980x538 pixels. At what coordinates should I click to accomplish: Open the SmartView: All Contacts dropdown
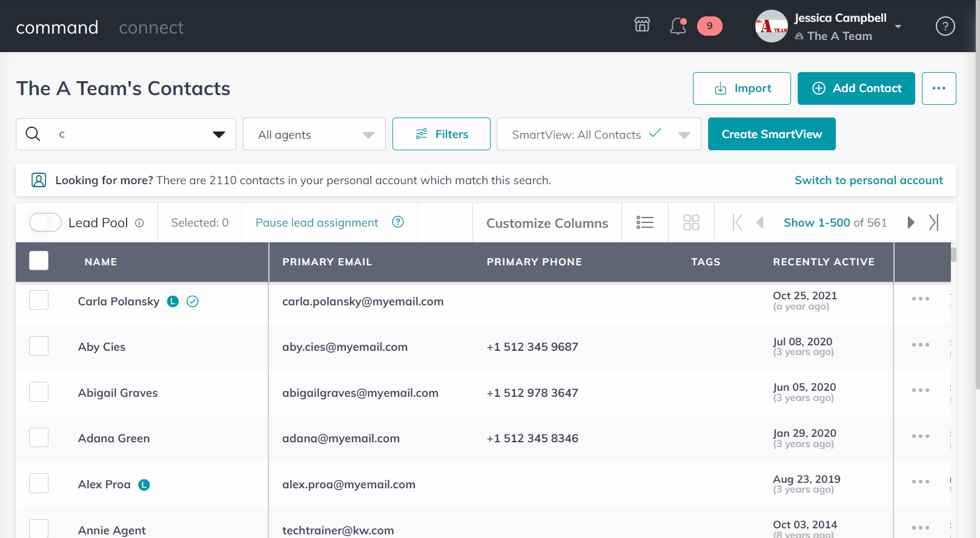[x=599, y=134]
